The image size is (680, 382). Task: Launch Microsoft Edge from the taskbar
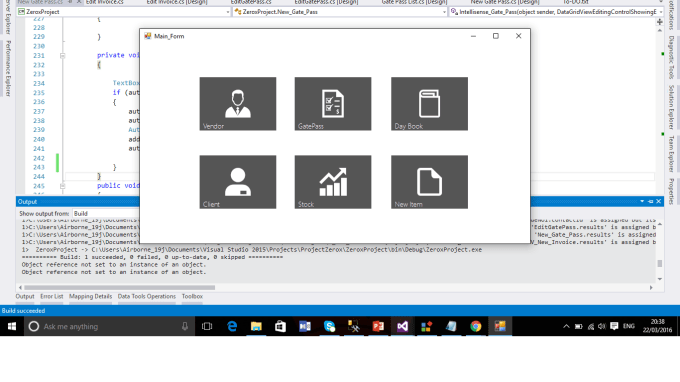pyautogui.click(x=232, y=326)
